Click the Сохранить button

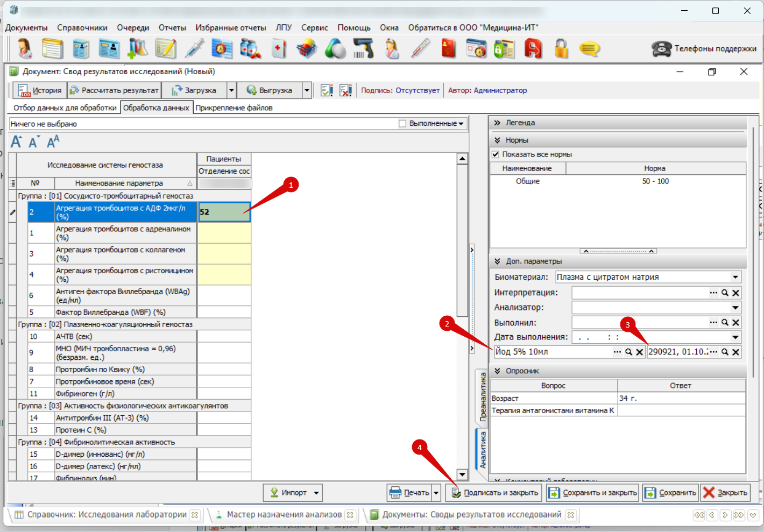670,493
